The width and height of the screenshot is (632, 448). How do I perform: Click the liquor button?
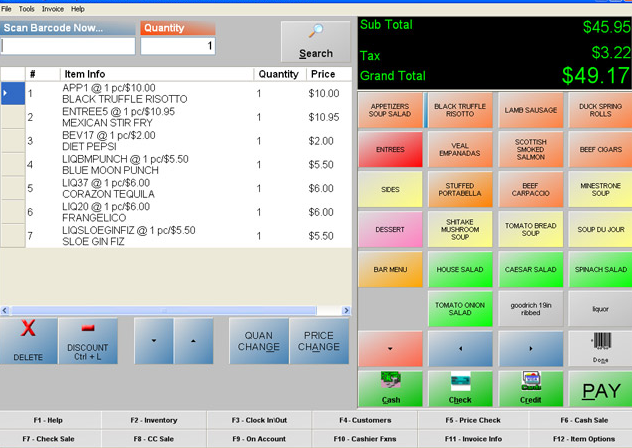coord(600,309)
